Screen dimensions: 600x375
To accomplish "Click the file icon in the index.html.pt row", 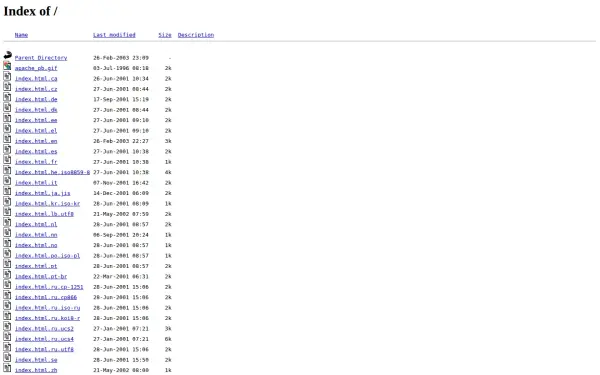I will (7, 263).
